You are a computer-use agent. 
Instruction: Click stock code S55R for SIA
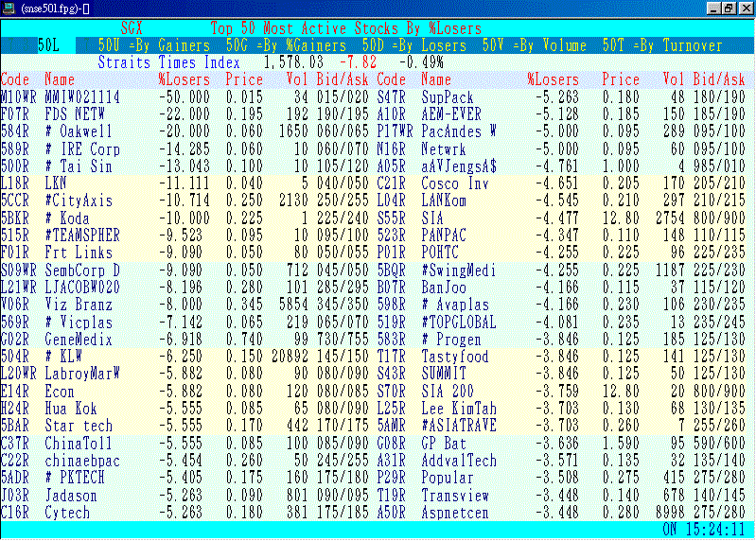391,218
